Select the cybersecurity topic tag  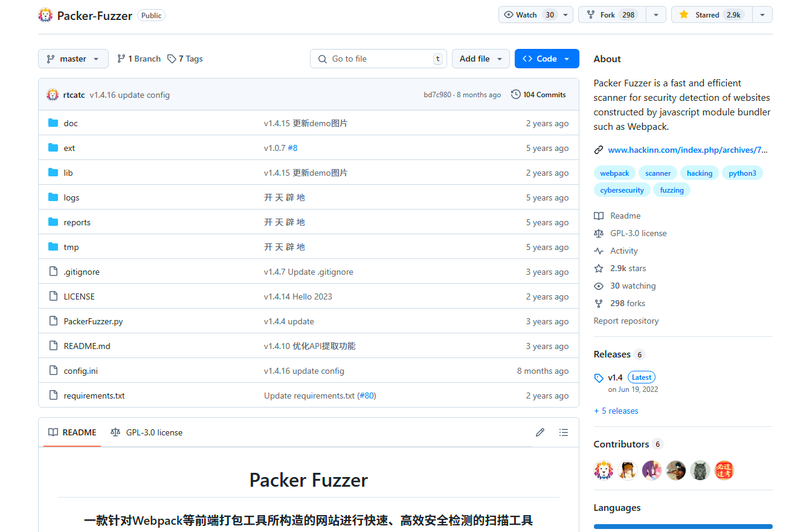point(622,190)
